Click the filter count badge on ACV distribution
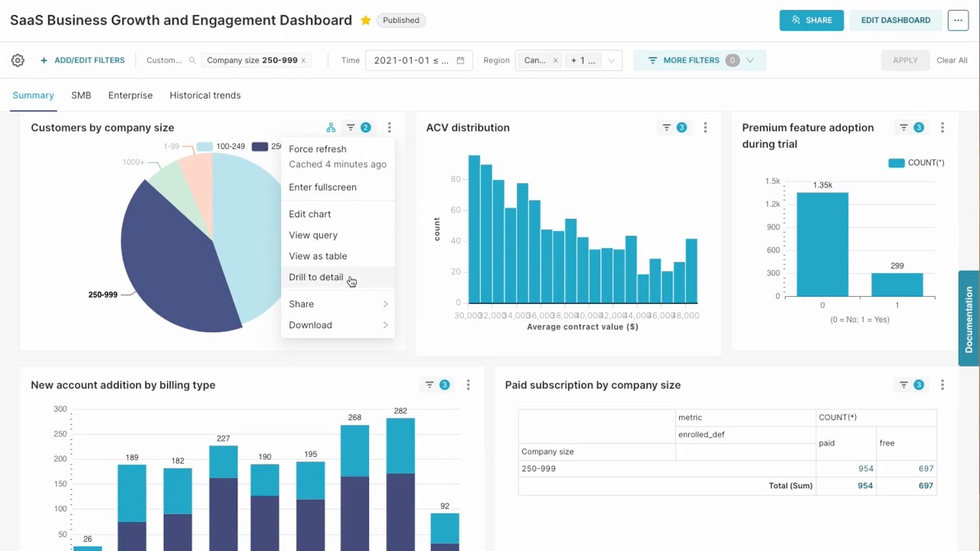The image size is (980, 551). pyautogui.click(x=681, y=127)
